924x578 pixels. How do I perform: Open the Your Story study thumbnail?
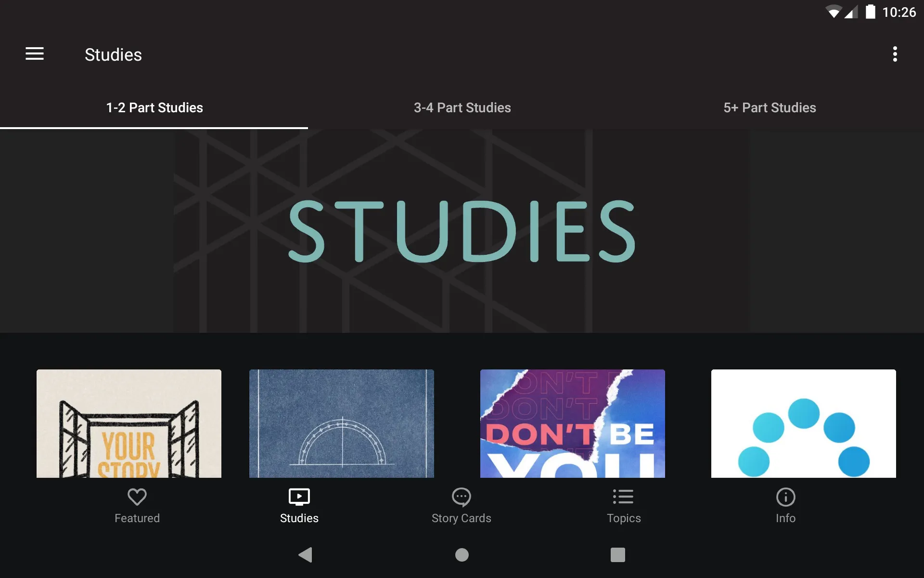click(x=129, y=423)
